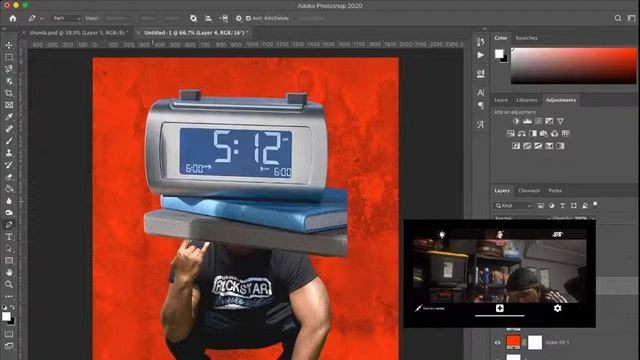Switch to the Libraries tab
The height and width of the screenshot is (360, 640).
(527, 100)
